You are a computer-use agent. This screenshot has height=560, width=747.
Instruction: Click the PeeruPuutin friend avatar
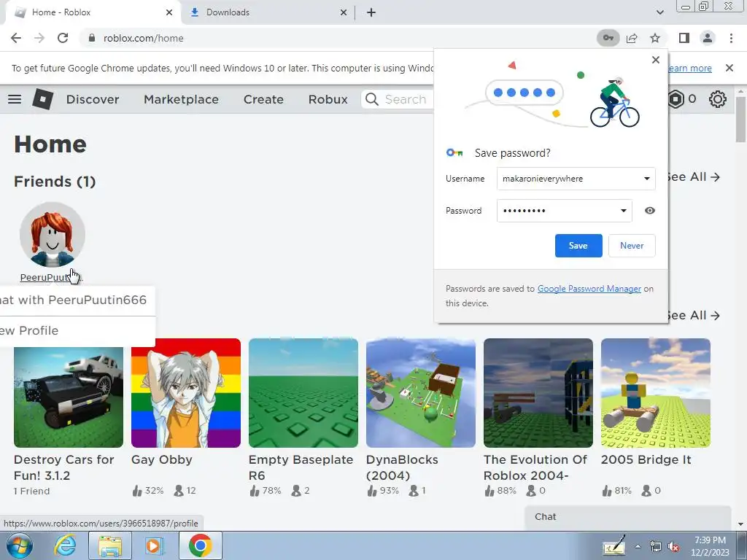click(x=53, y=234)
